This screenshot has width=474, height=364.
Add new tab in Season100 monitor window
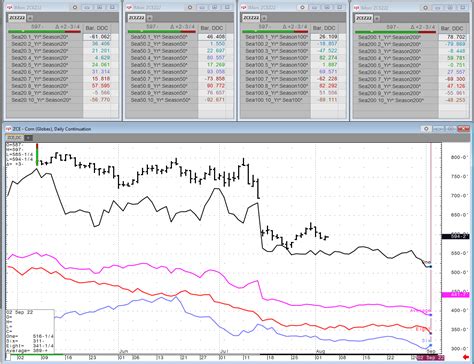pos(264,18)
